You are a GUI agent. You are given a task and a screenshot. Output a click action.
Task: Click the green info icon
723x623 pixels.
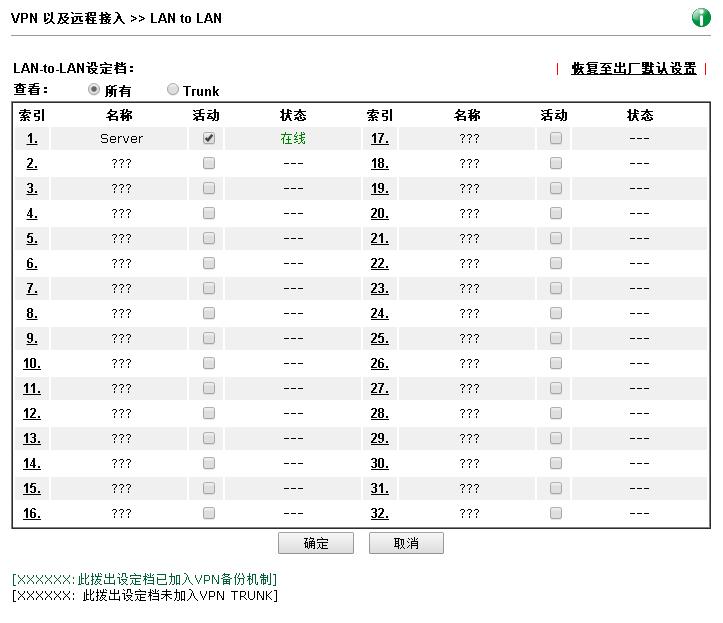701,18
